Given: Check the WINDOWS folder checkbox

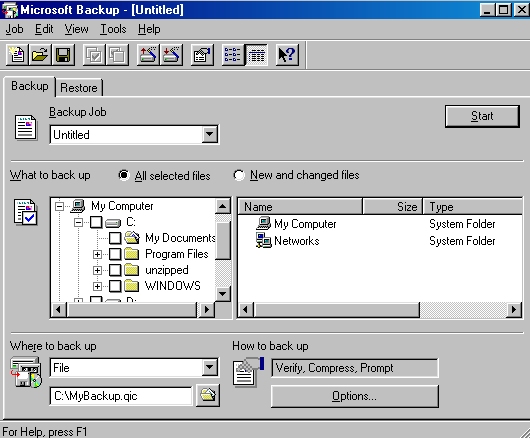Looking at the screenshot, I should coord(115,286).
